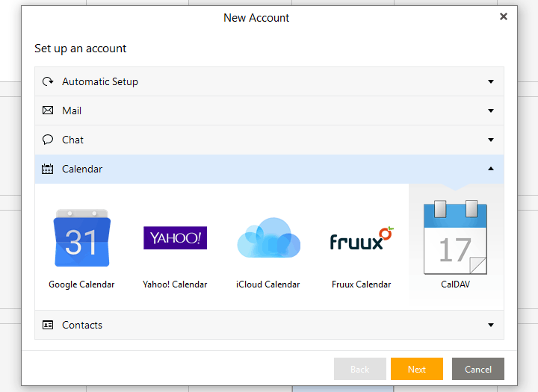538x392 pixels.
Task: Pick the iCloud Calendar cloud icon
Action: 269,237
